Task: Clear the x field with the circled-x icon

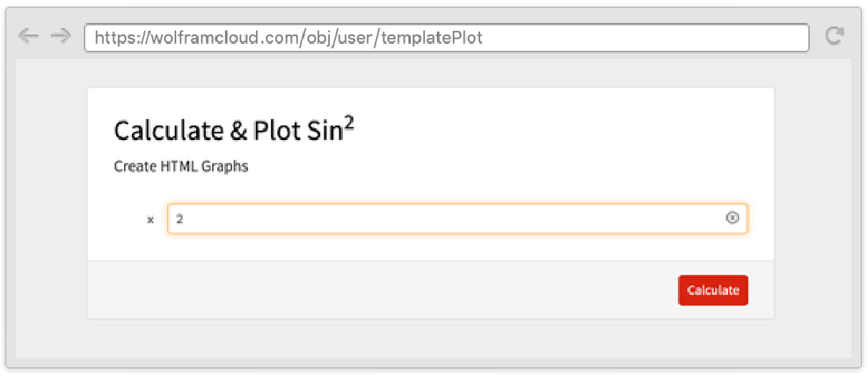Action: pyautogui.click(x=732, y=218)
